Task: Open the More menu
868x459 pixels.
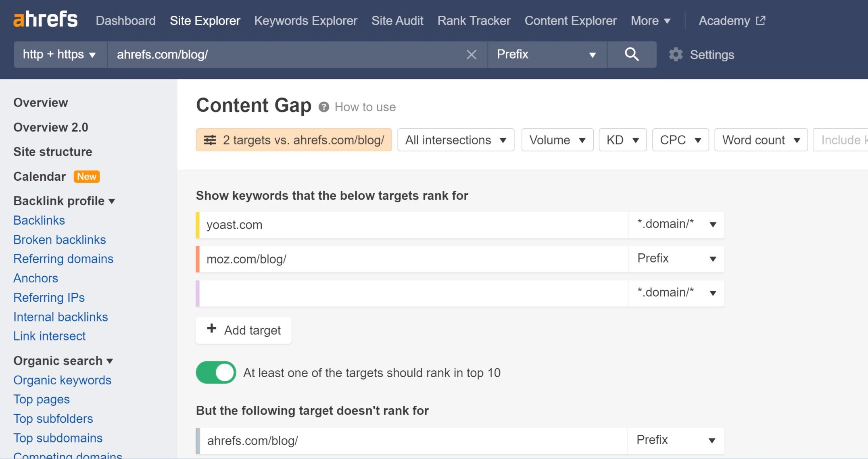Action: click(x=651, y=21)
